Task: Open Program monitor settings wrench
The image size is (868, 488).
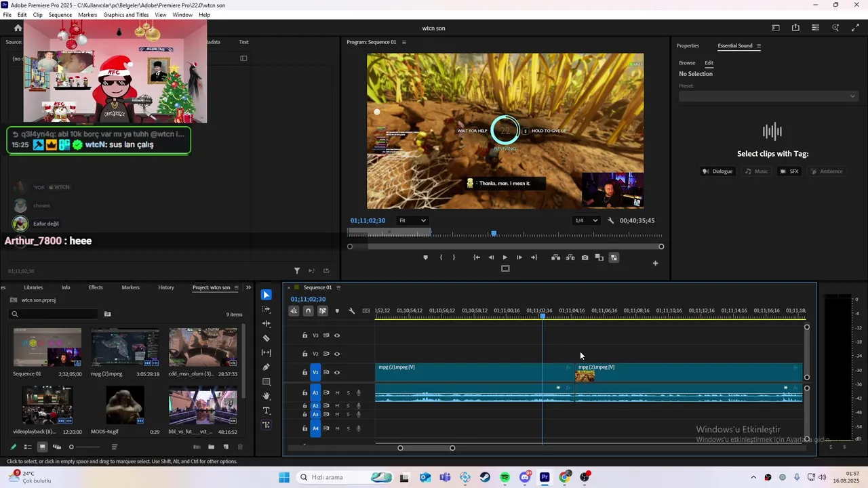Action: pyautogui.click(x=611, y=220)
